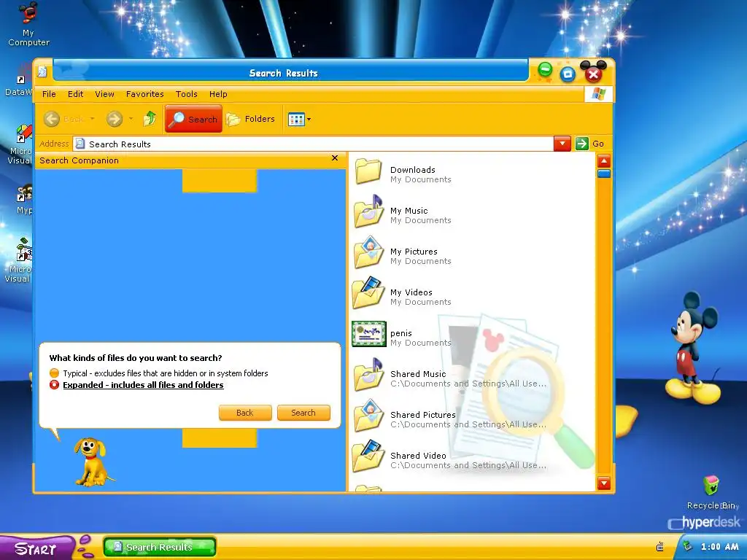Click the Downloads result name text

coord(413,170)
